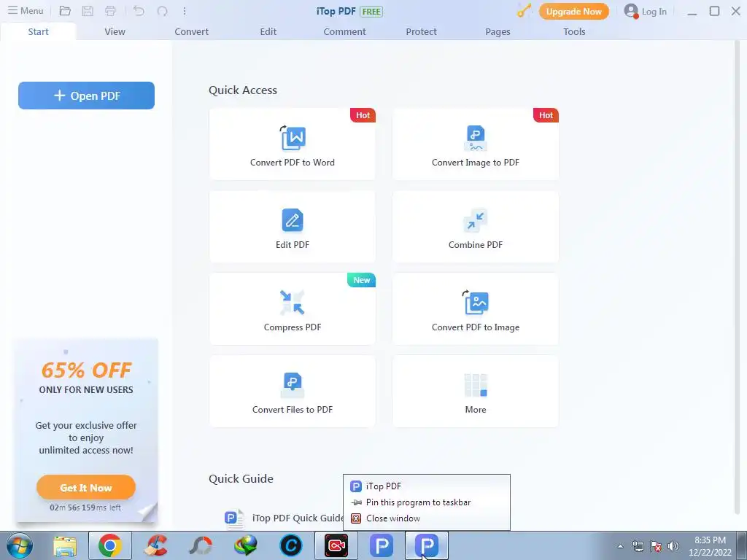Click the 65% OFF promo banner
Viewport: 747px width, 560px height.
(x=86, y=431)
